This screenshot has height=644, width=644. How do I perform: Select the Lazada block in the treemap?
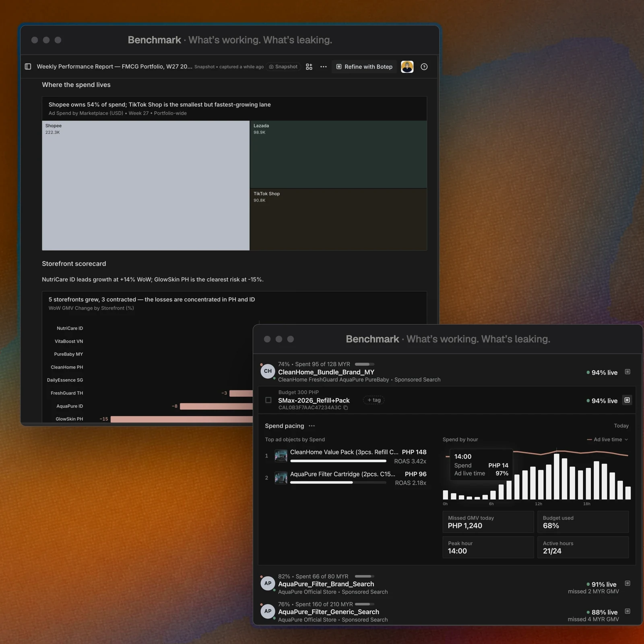339,154
